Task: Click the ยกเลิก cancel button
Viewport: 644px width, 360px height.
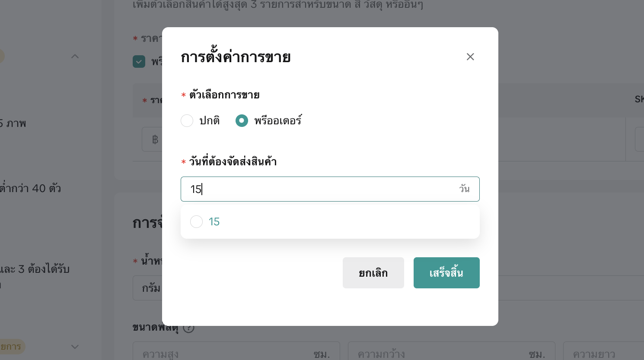Action: point(373,273)
